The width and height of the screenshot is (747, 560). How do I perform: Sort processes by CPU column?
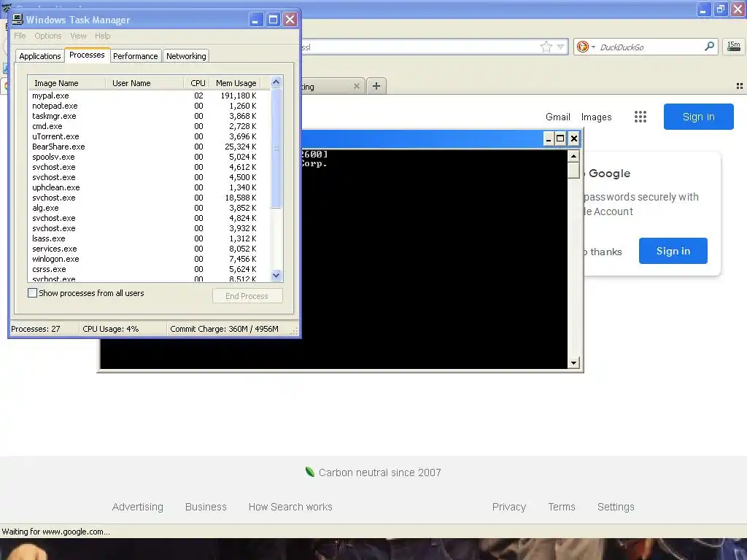197,83
